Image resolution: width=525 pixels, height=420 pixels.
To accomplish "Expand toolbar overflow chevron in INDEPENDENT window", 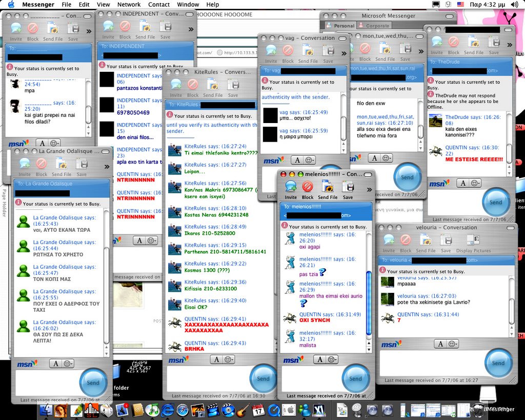I will pyautogui.click(x=191, y=29).
